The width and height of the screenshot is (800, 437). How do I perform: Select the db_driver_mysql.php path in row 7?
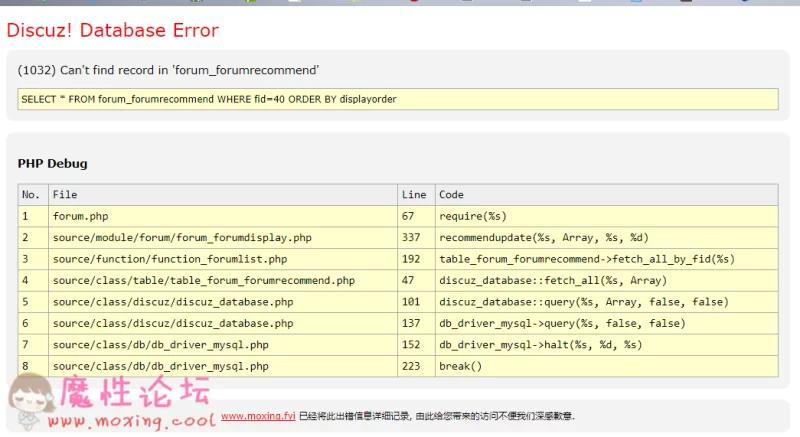(161, 345)
